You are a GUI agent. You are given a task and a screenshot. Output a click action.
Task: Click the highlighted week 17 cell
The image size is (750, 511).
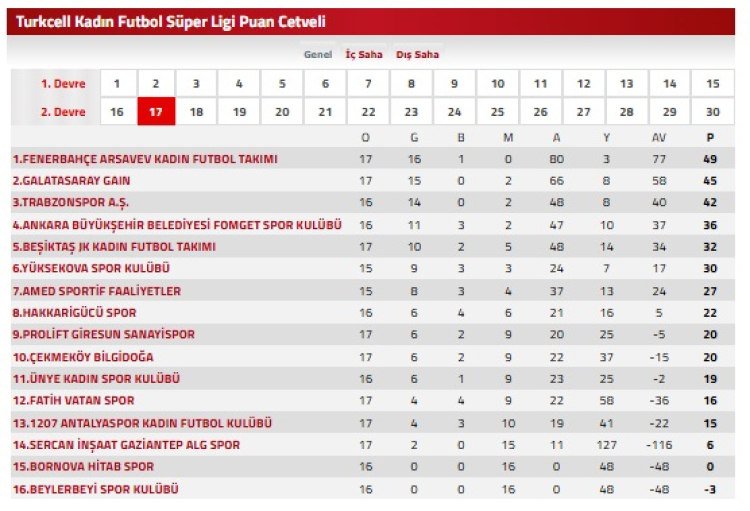(156, 112)
